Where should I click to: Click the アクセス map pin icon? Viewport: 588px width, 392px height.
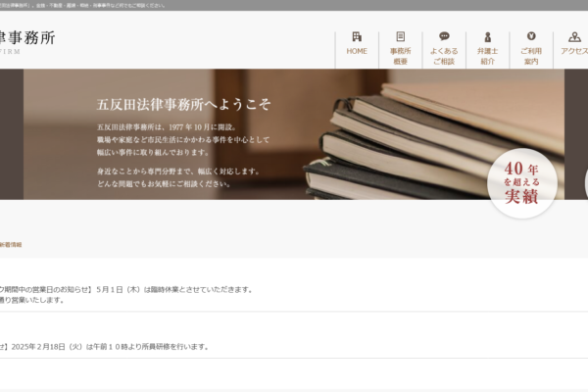point(574,37)
